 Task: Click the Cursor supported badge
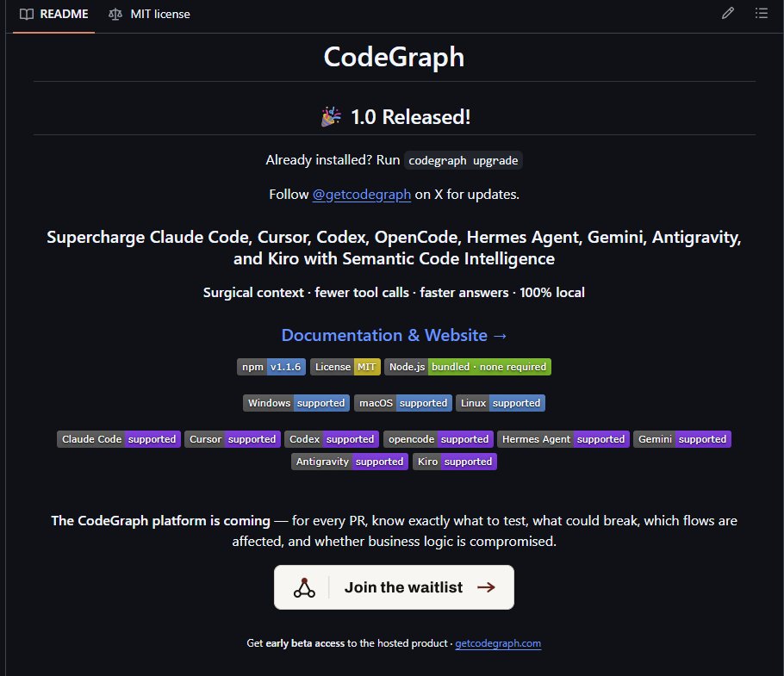[x=232, y=439]
